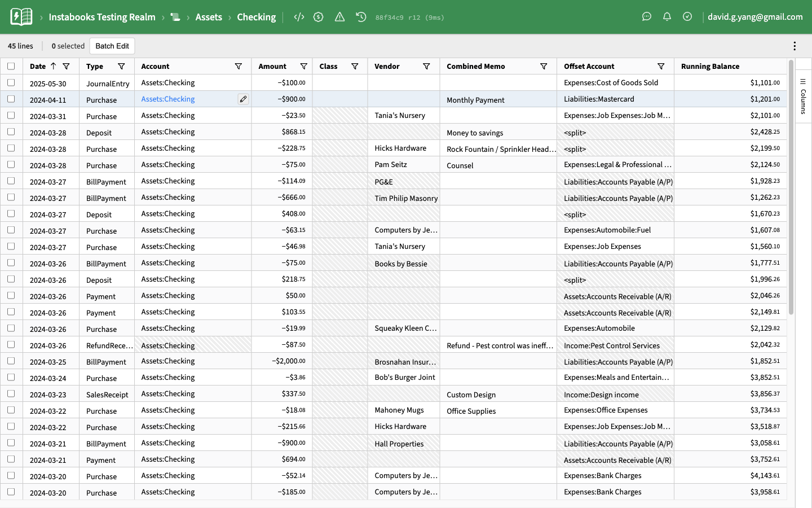
Task: Click the -$2,000.00 amount cell
Action: tap(281, 361)
